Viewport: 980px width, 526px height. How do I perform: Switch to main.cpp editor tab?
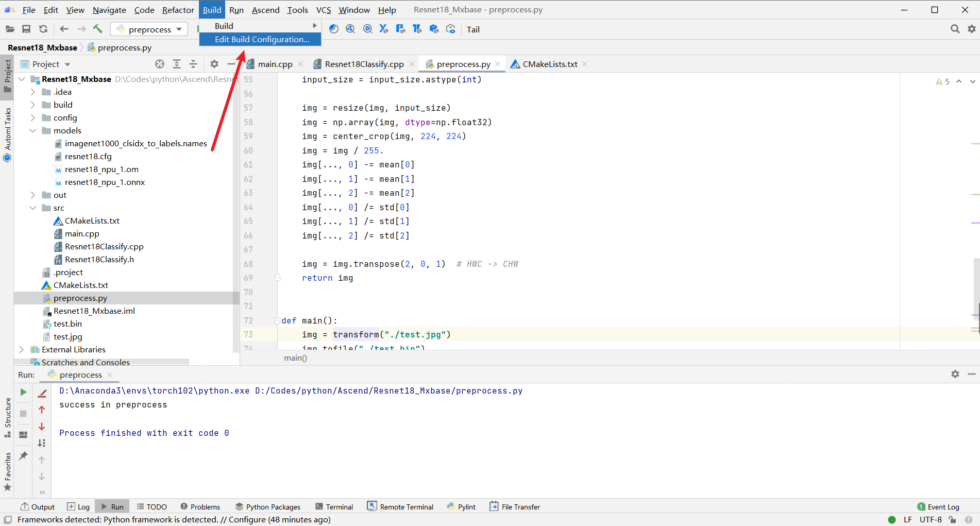pyautogui.click(x=275, y=64)
